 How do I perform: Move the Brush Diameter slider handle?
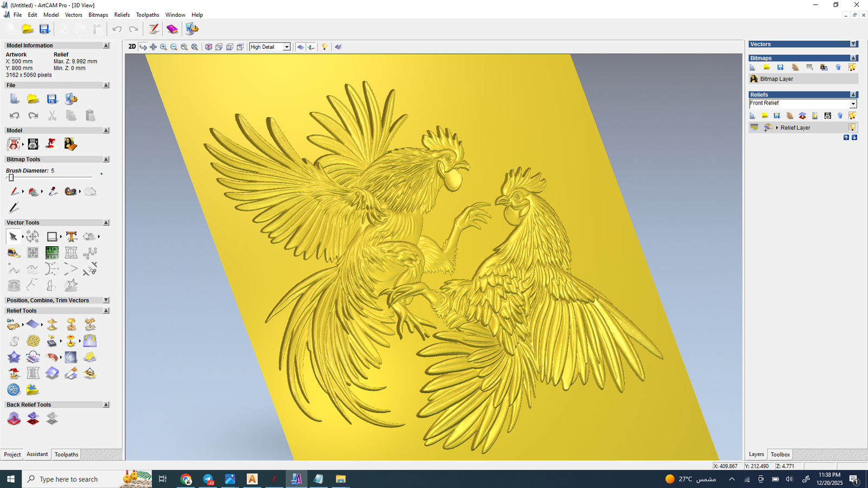(11, 178)
